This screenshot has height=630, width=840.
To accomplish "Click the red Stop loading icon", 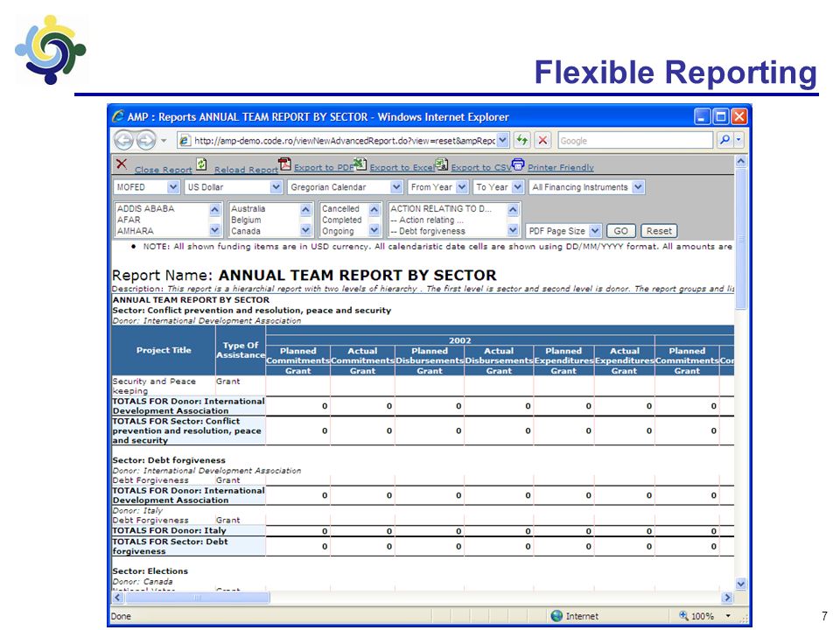I will point(542,140).
